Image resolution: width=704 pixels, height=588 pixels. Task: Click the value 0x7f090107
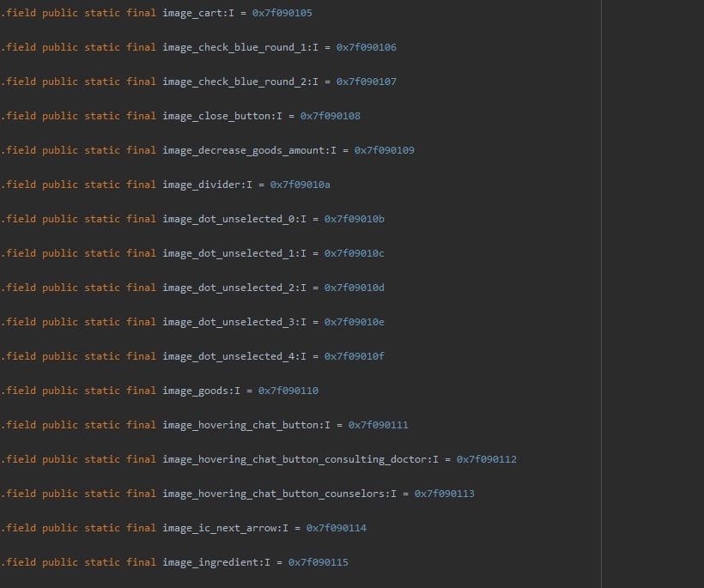[367, 82]
